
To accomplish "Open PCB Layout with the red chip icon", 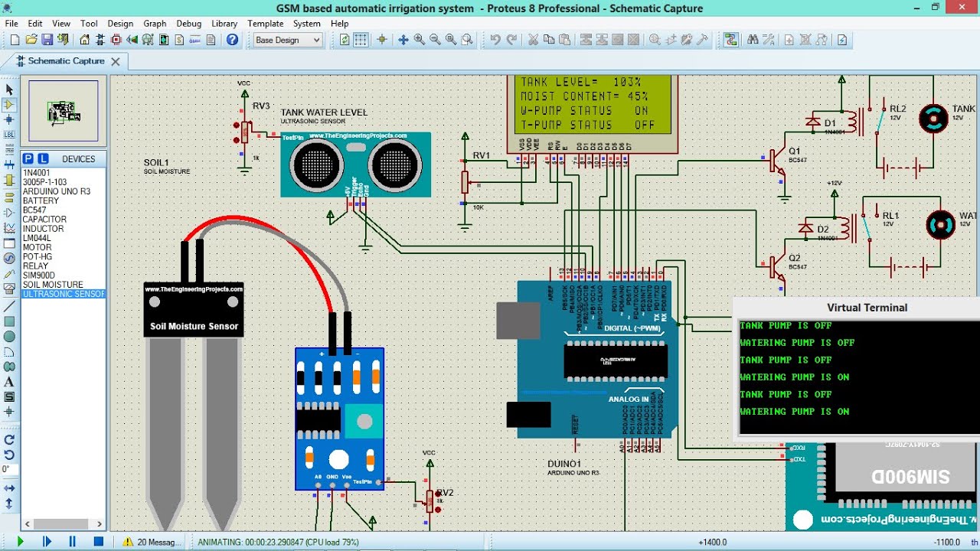I will (x=117, y=40).
